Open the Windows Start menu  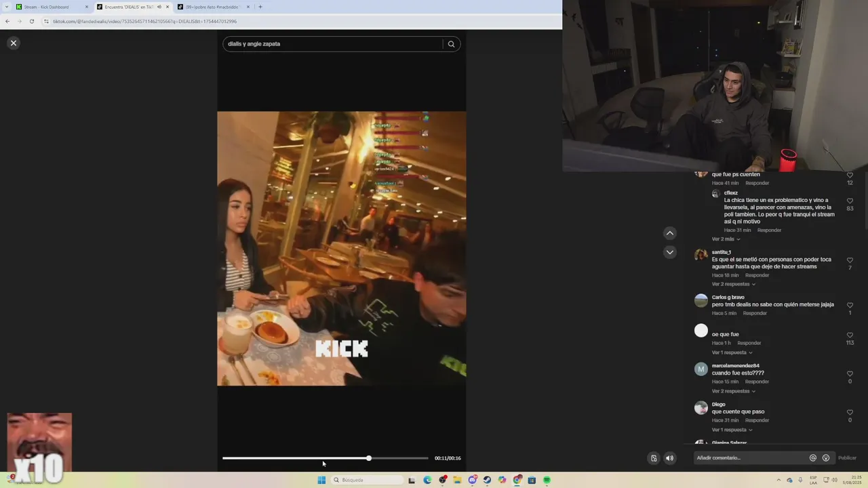point(321,480)
